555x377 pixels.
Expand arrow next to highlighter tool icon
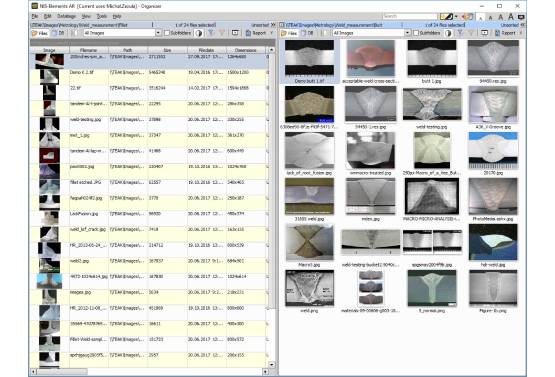click(456, 17)
